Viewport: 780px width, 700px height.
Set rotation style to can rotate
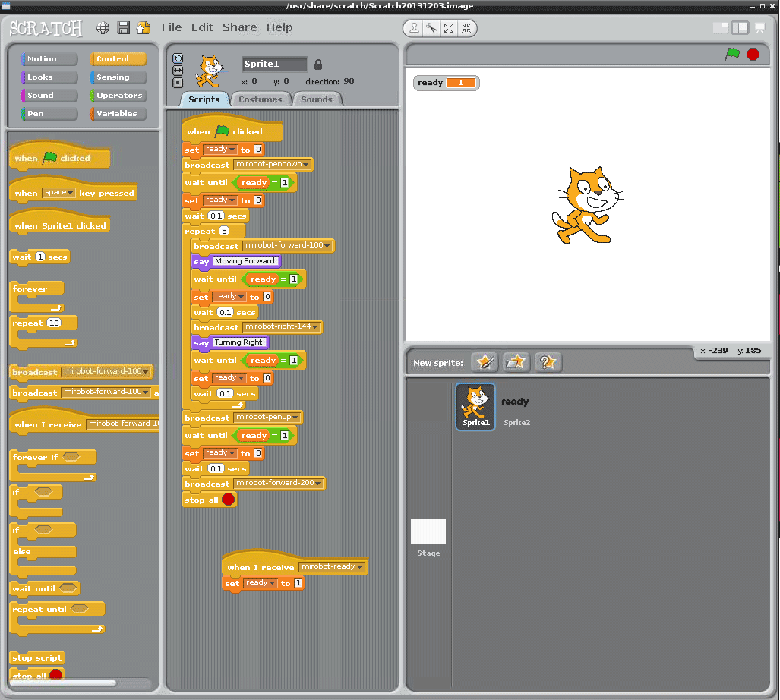pyautogui.click(x=178, y=58)
